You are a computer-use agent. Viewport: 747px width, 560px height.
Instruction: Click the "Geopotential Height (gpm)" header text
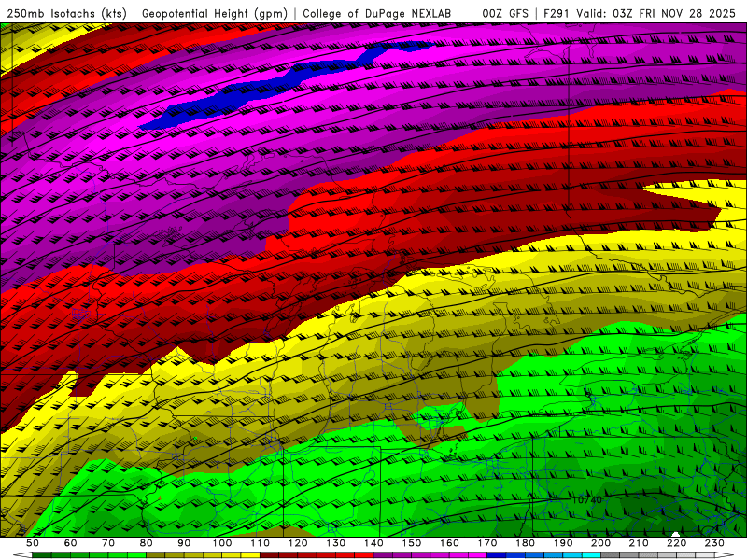(x=215, y=14)
